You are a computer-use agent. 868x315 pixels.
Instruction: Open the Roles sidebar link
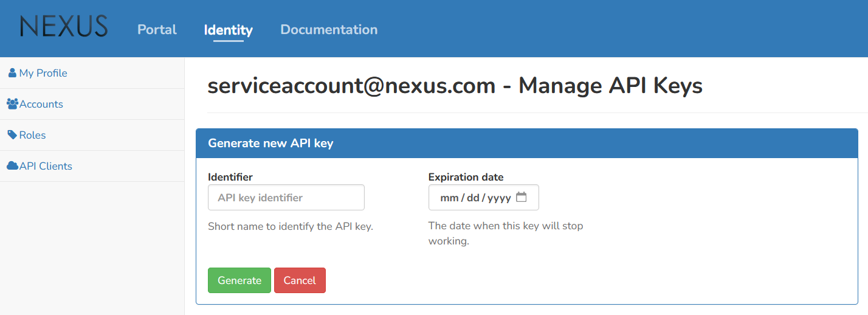[x=33, y=135]
